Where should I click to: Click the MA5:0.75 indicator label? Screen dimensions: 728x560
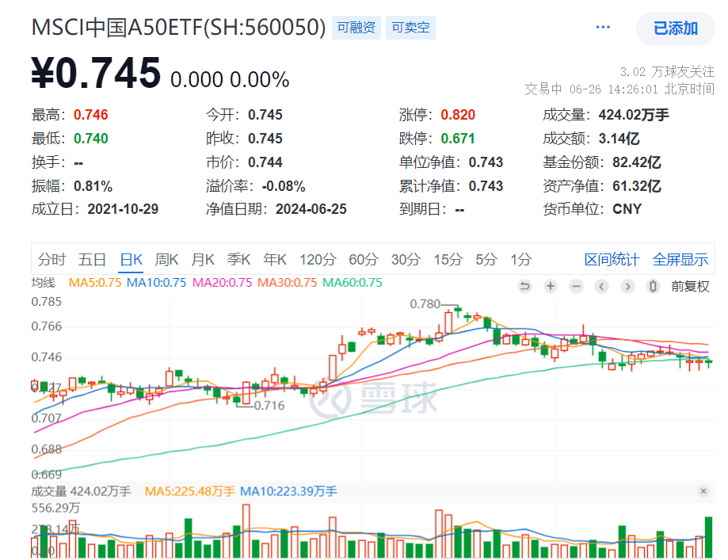(95, 282)
